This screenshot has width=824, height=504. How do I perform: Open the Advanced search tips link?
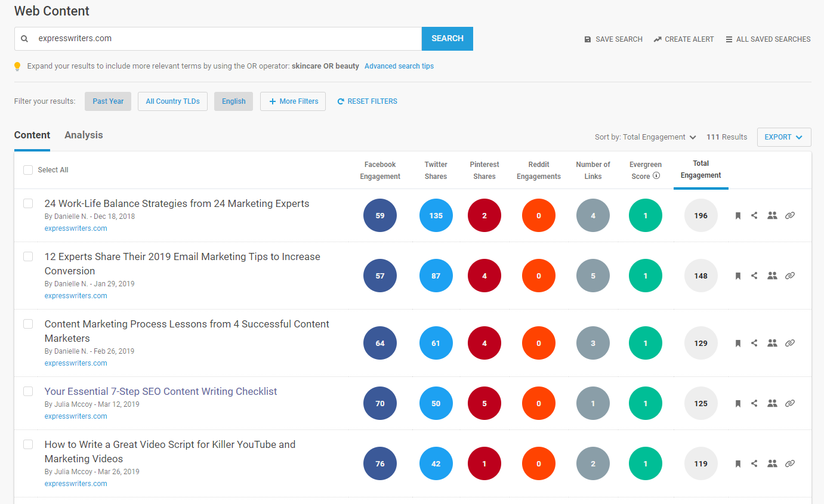(399, 66)
